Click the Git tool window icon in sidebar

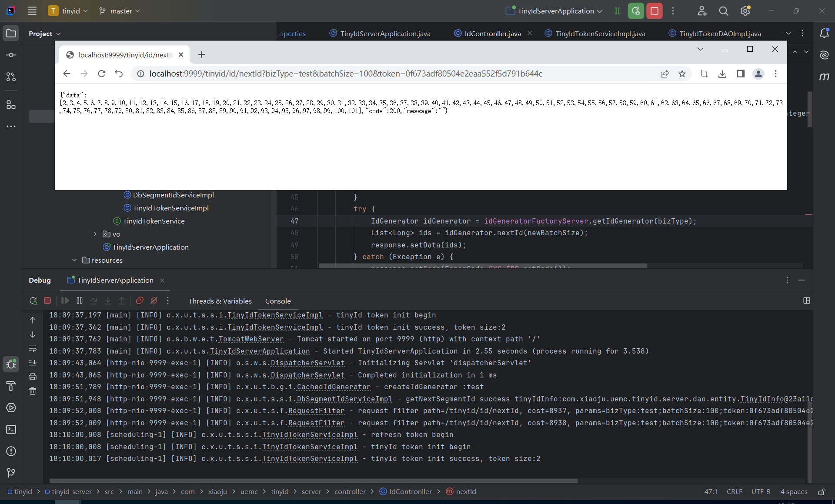click(11, 472)
